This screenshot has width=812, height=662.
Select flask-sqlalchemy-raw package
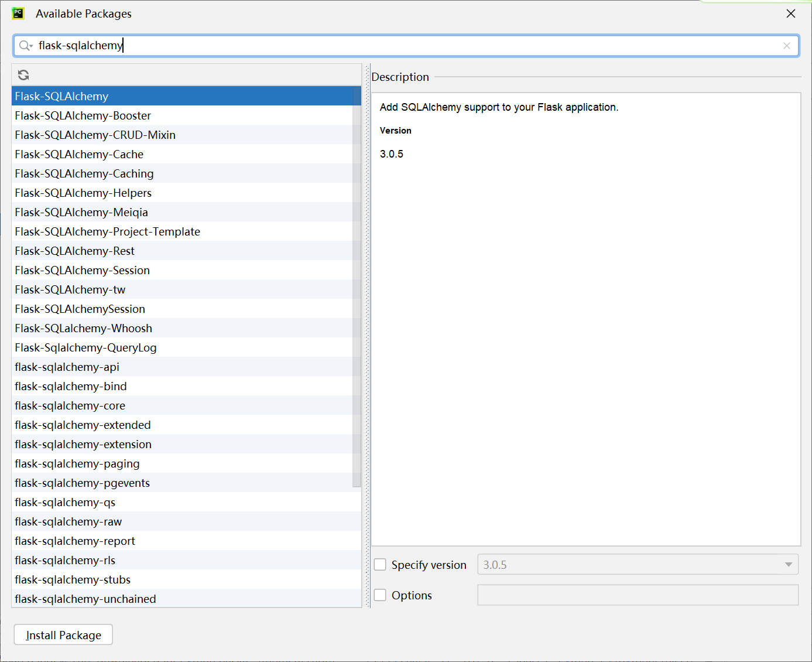tap(186, 521)
